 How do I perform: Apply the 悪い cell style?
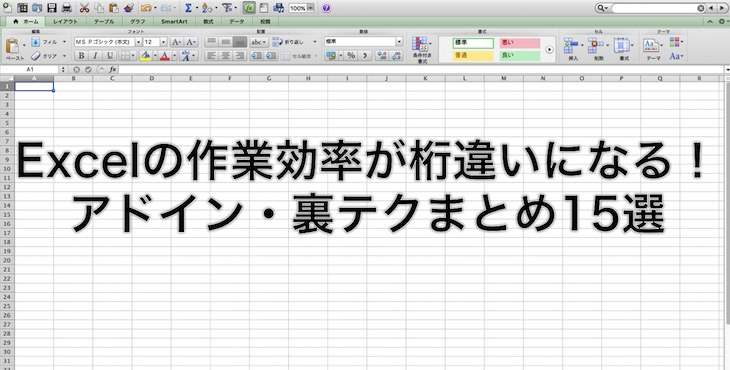click(520, 43)
